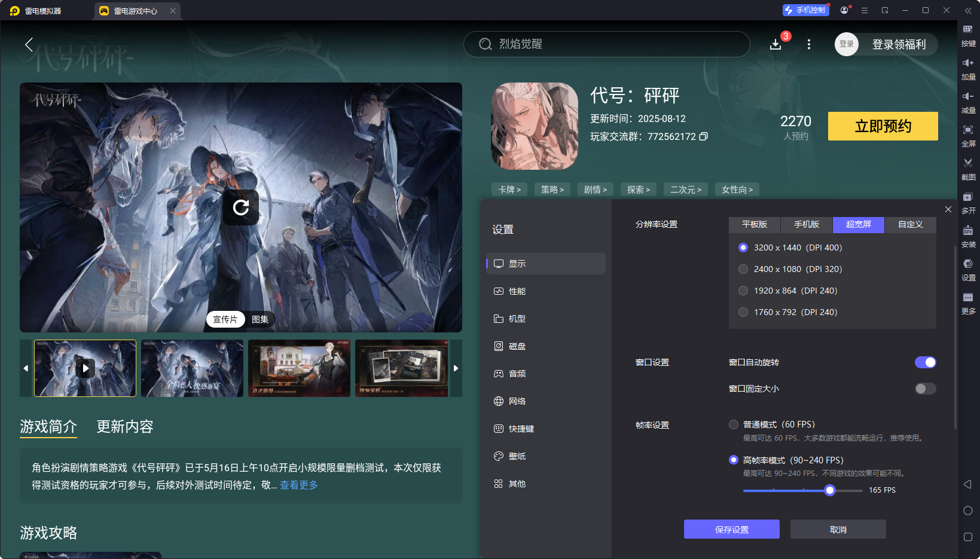This screenshot has width=980, height=559.
Task: Enable 窗口固定大小 fixed window size
Action: pos(924,389)
